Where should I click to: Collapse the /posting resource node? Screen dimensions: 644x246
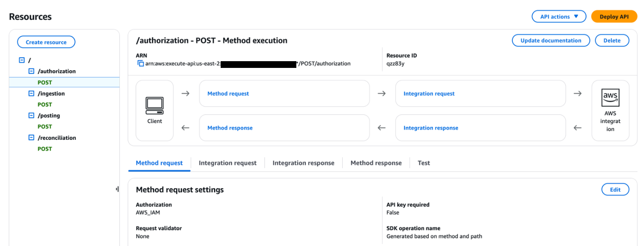click(32, 116)
